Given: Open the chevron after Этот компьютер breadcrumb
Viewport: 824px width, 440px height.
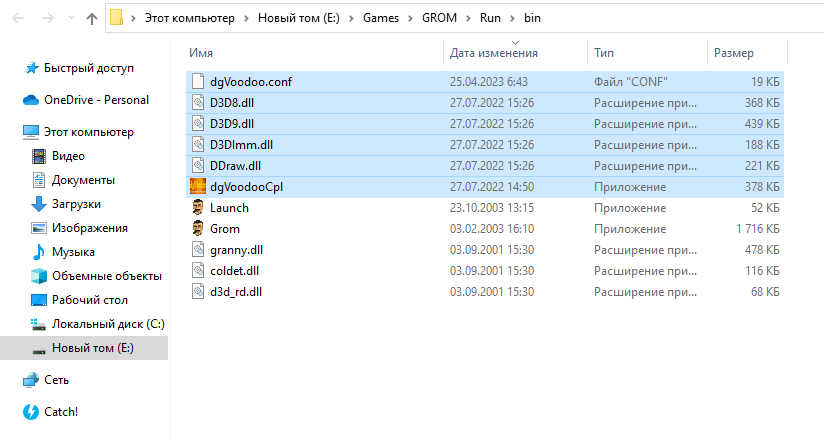Looking at the screenshot, I should pos(247,18).
